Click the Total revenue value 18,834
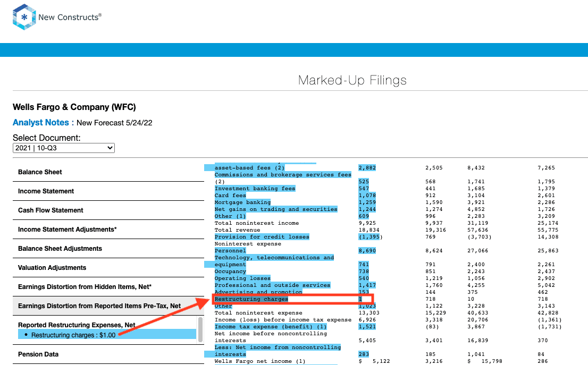 [369, 230]
